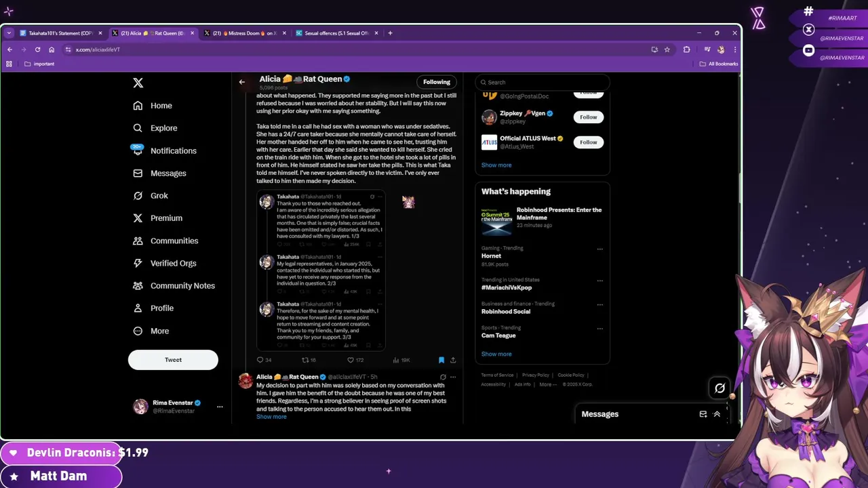Click the back arrow beside Alicia's name

tap(241, 82)
